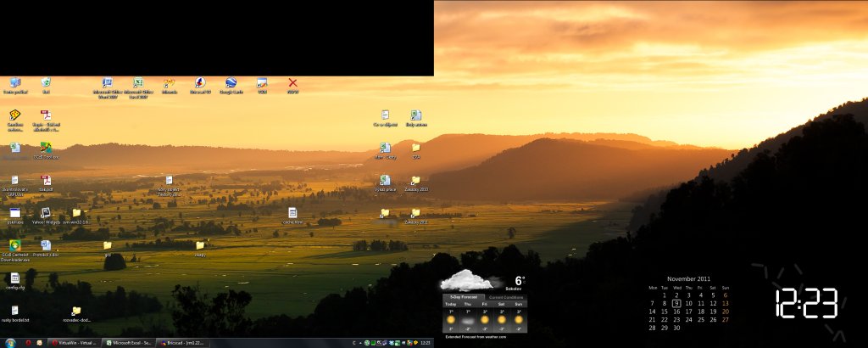Screen dimensions: 868x348
Task: Select Thu forecast column in weather widget
Action: [x=468, y=317]
